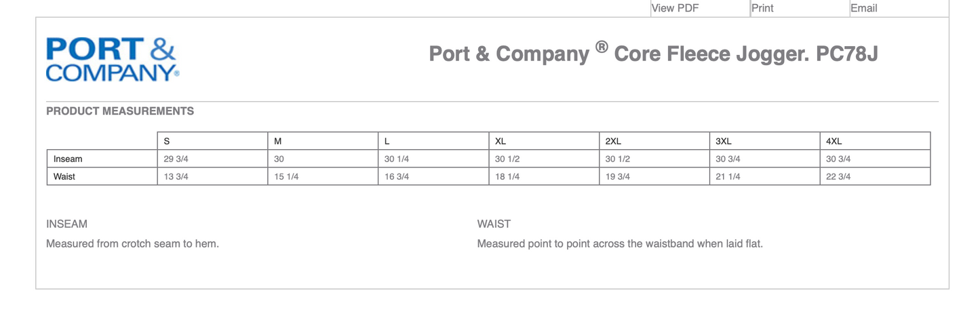
Task: Click the 2XL size column header
Action: pyautogui.click(x=613, y=141)
